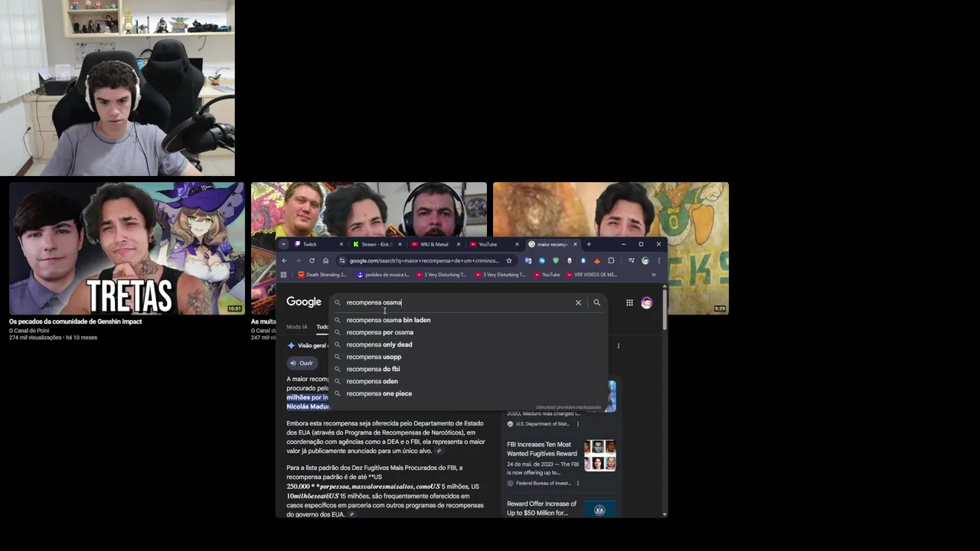Click the source link chip after 'governo dos EUA.'
The width and height of the screenshot is (980, 551).
tap(352, 514)
